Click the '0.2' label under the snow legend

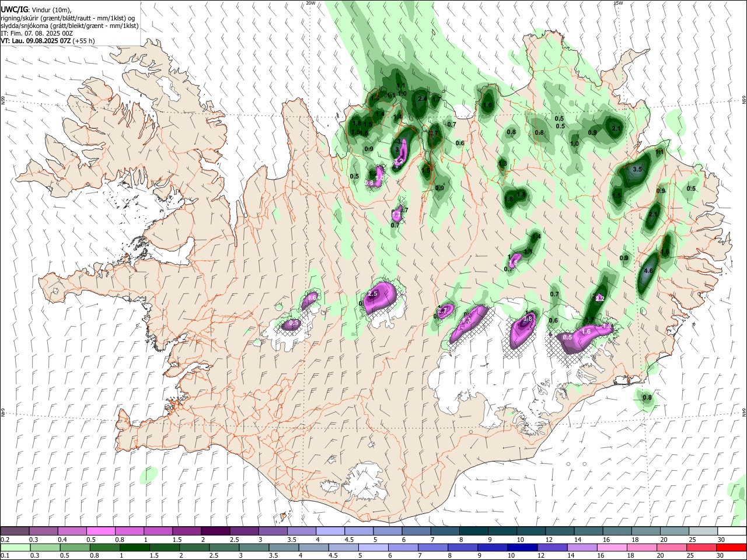(x=5, y=540)
